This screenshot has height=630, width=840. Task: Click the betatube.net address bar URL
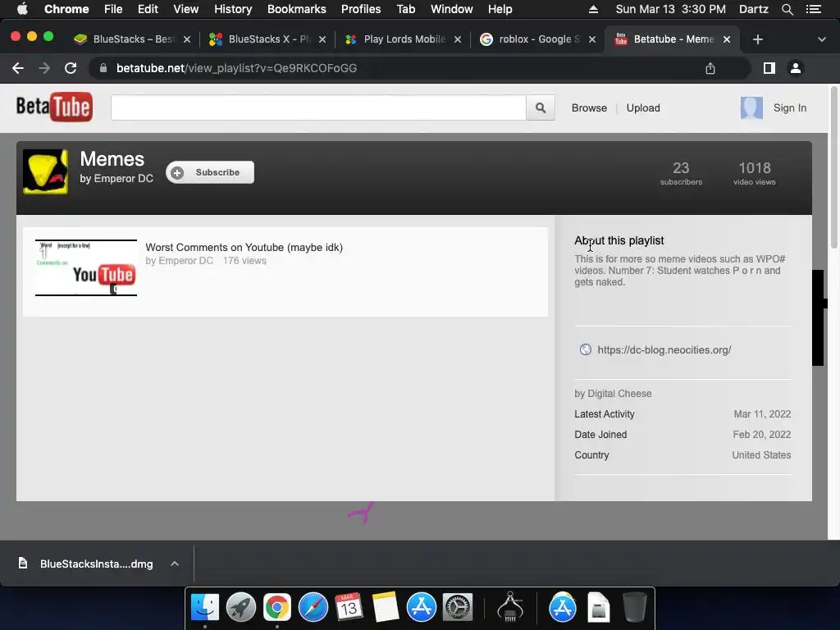(x=236, y=68)
